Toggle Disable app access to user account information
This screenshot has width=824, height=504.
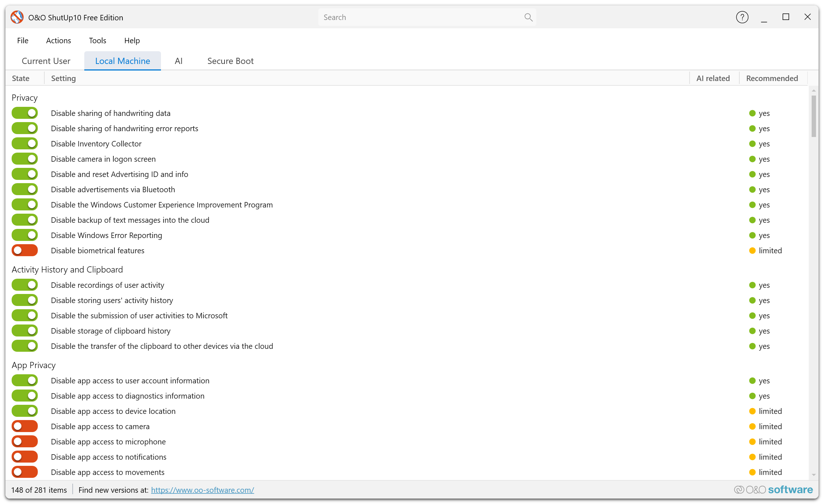[25, 380]
